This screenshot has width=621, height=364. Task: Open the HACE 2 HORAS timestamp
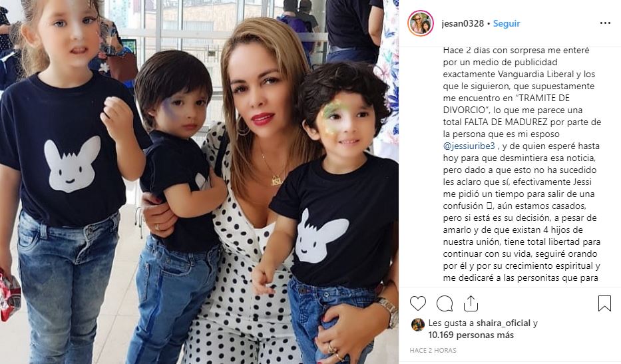[433, 350]
